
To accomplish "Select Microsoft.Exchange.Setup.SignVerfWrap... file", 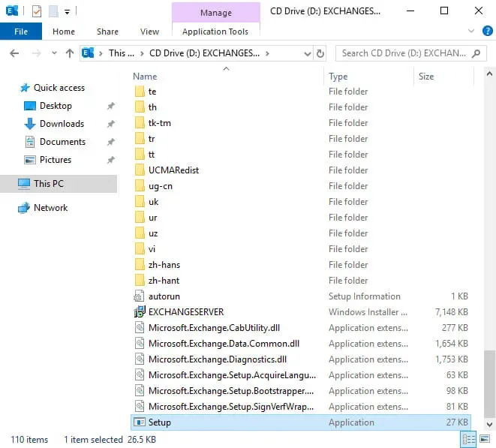I will (231, 407).
